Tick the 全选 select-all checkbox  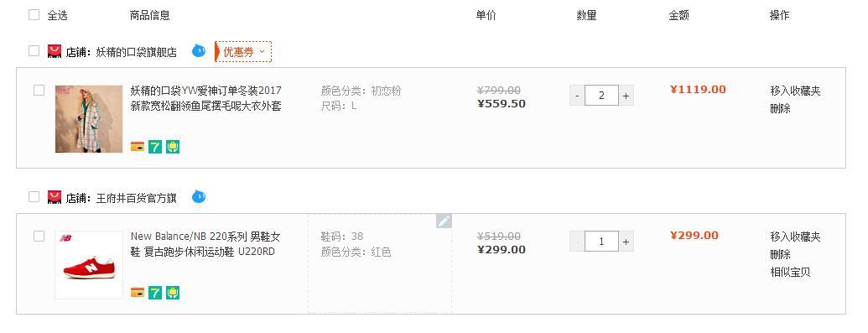pyautogui.click(x=34, y=15)
